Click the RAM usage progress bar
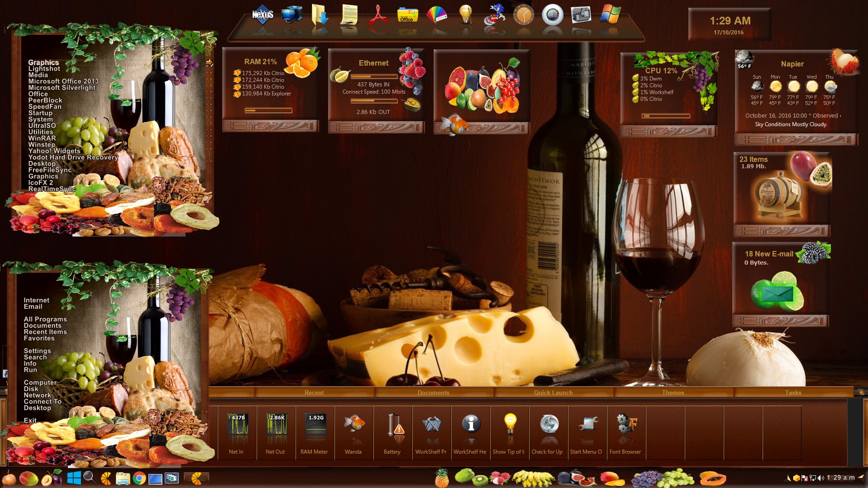This screenshot has width=868, height=488. (268, 110)
